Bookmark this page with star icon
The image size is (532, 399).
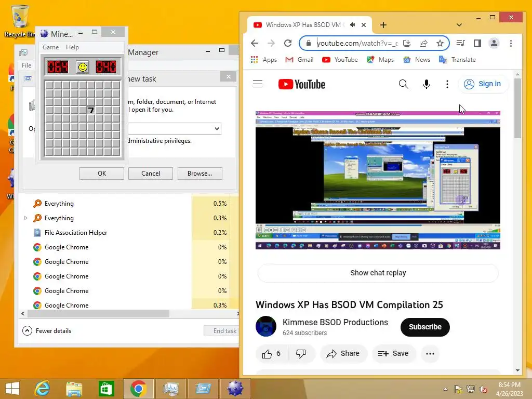pyautogui.click(x=440, y=43)
